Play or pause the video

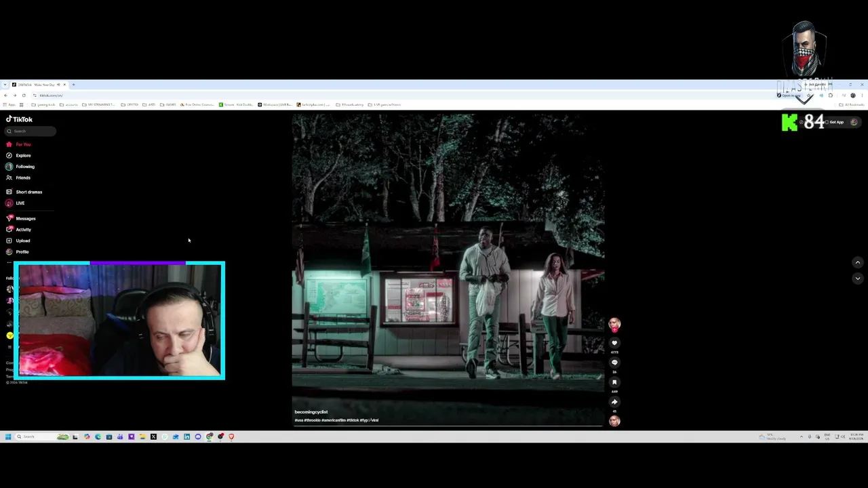pos(448,269)
